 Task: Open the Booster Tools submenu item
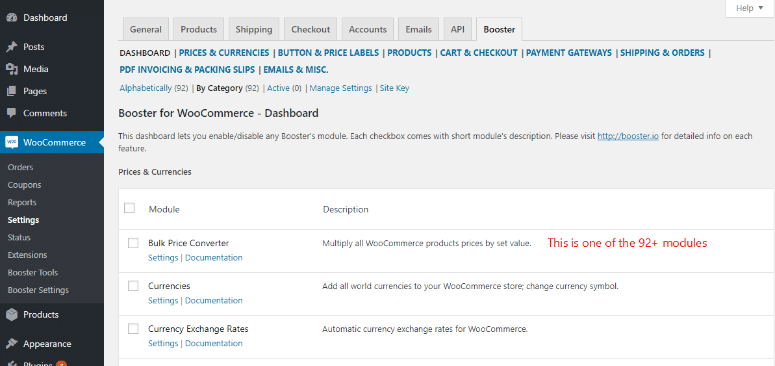tap(33, 273)
